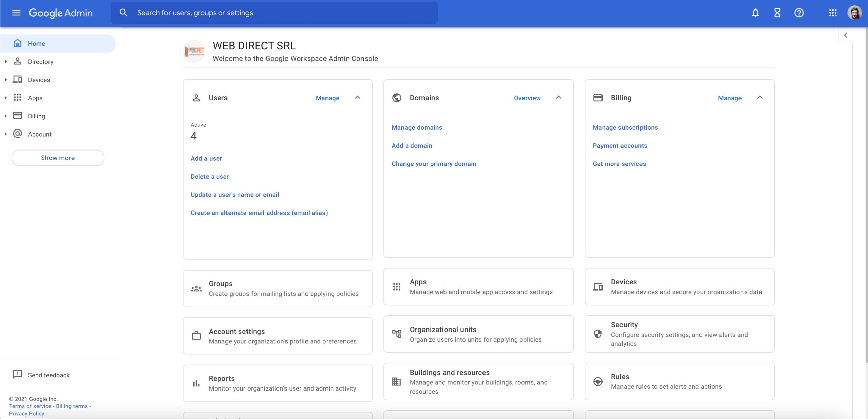Click the hourglass tasks icon

[x=777, y=13]
